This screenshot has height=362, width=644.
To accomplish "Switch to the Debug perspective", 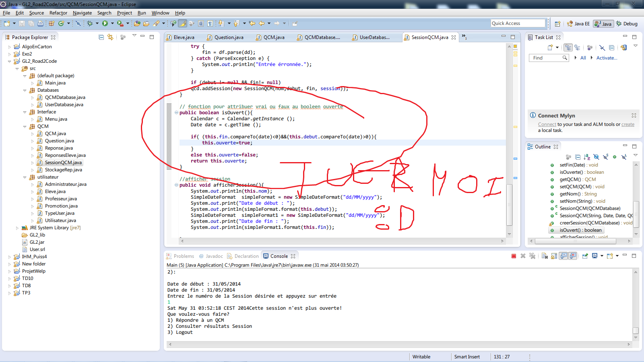I will coord(627,24).
